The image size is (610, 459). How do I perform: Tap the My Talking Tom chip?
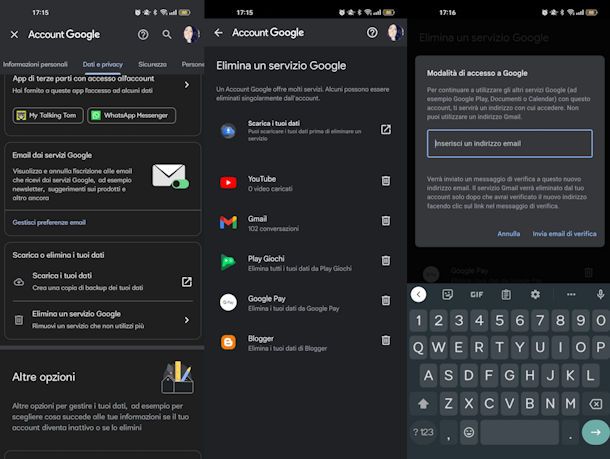point(48,116)
